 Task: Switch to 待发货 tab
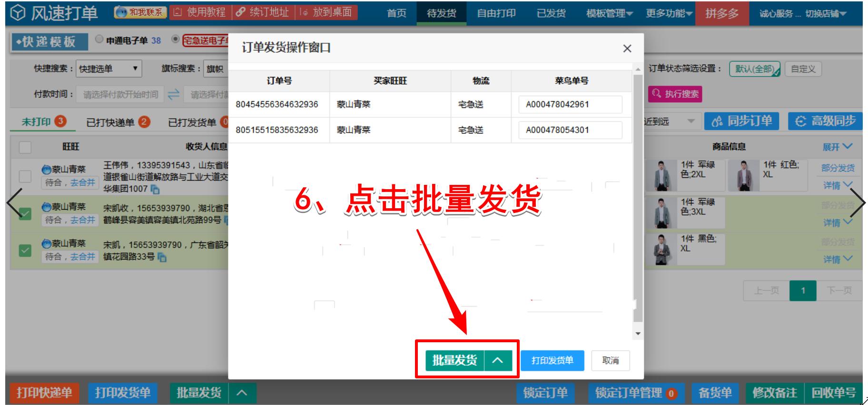point(441,13)
